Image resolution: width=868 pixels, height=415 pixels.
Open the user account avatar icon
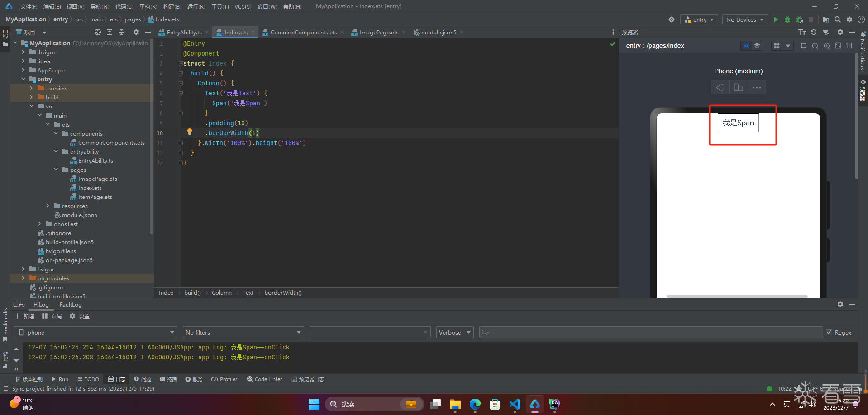coord(861,19)
